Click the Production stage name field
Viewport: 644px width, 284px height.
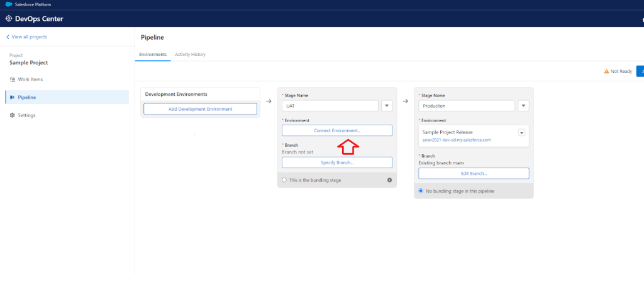pos(467,106)
